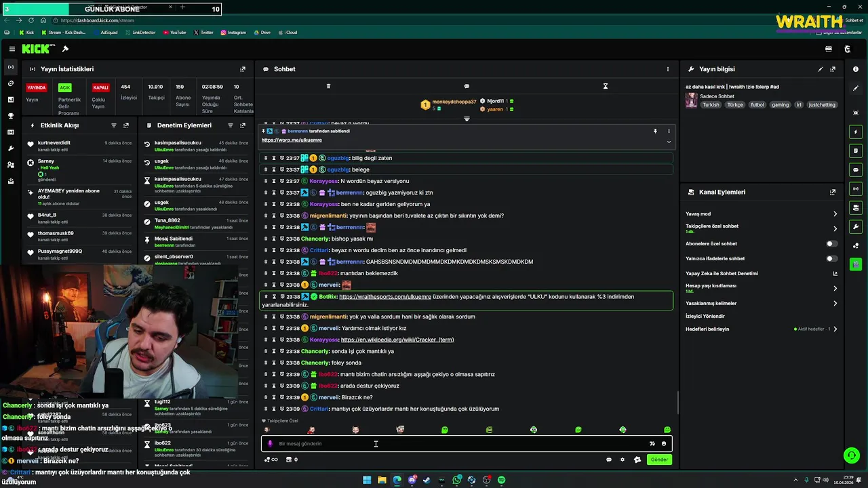Open the Wikipedia Cracker link in chat
The width and height of the screenshot is (868, 488).
tap(397, 340)
